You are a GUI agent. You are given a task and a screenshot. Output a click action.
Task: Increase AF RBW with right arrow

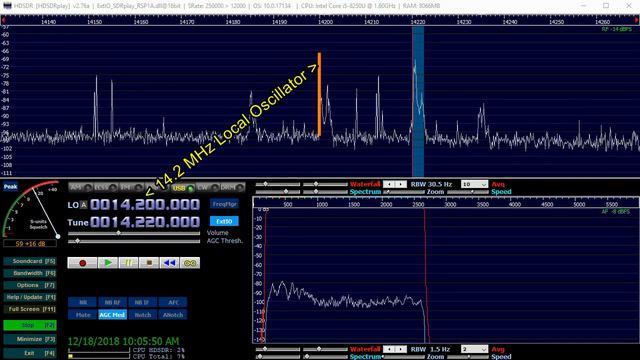[x=401, y=349]
